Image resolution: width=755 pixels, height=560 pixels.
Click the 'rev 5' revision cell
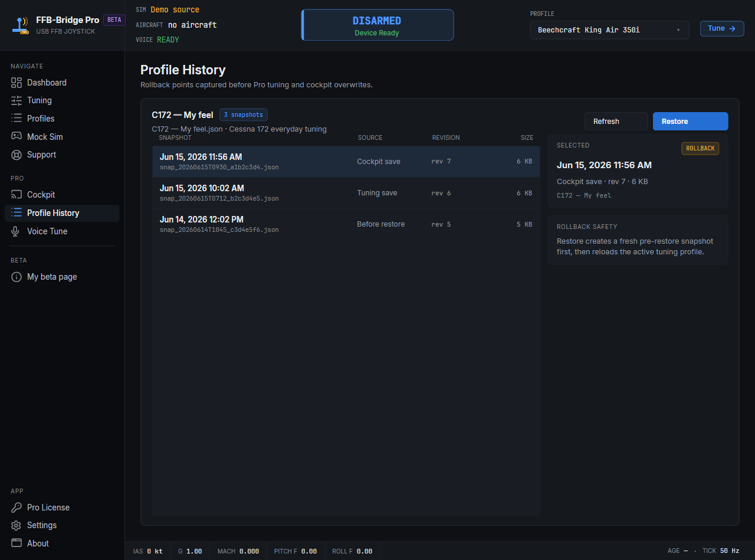pos(441,224)
